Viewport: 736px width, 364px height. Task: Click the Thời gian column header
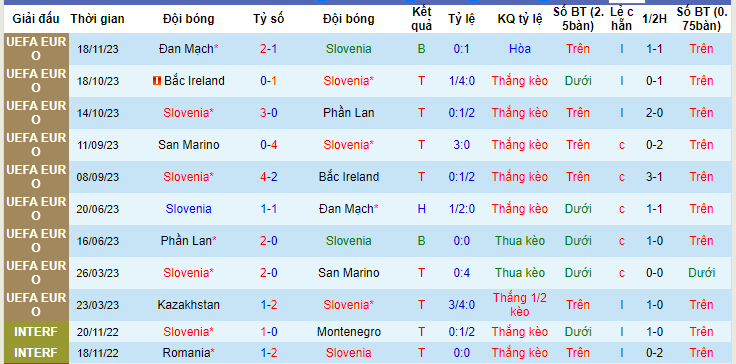click(x=98, y=19)
